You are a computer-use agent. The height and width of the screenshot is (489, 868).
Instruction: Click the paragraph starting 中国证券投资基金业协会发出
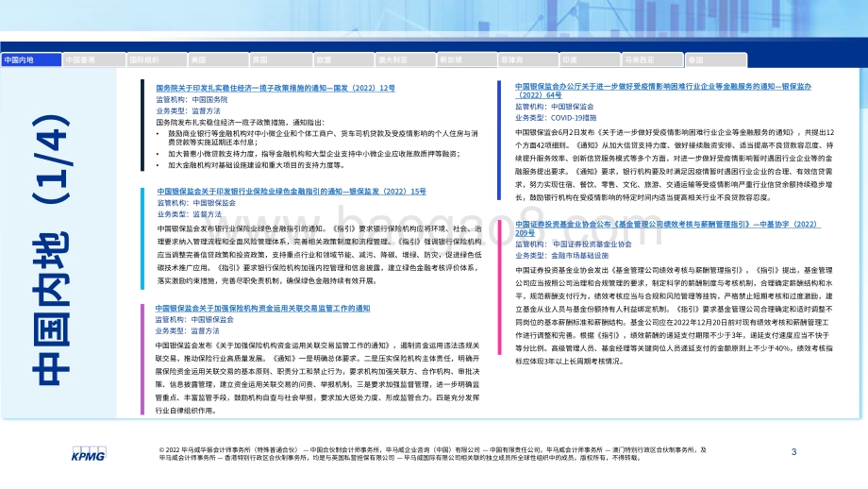[674, 315]
